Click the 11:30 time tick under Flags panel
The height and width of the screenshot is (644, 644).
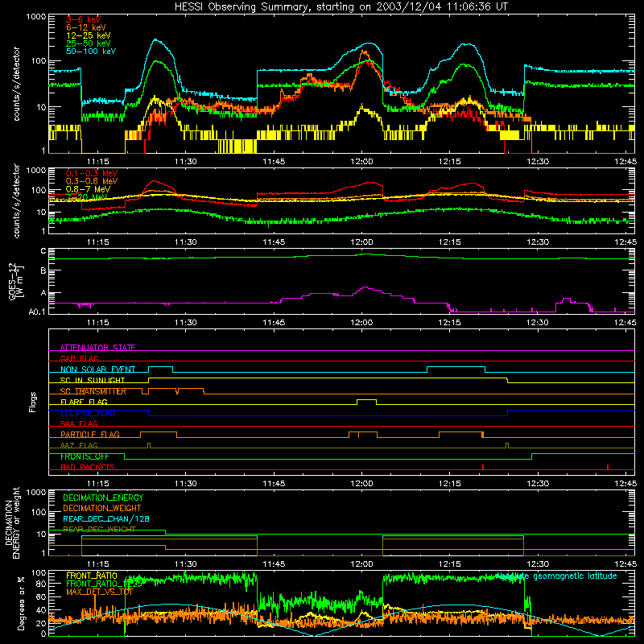(x=186, y=484)
